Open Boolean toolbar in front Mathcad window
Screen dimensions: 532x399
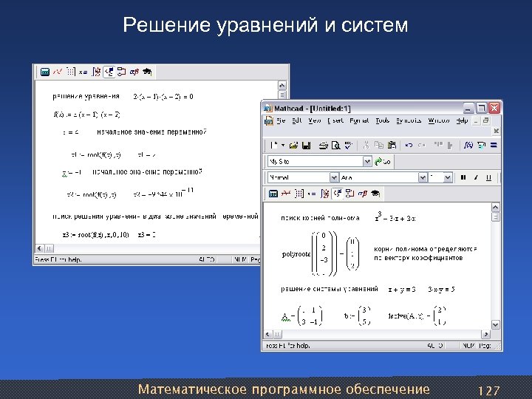tap(337, 194)
